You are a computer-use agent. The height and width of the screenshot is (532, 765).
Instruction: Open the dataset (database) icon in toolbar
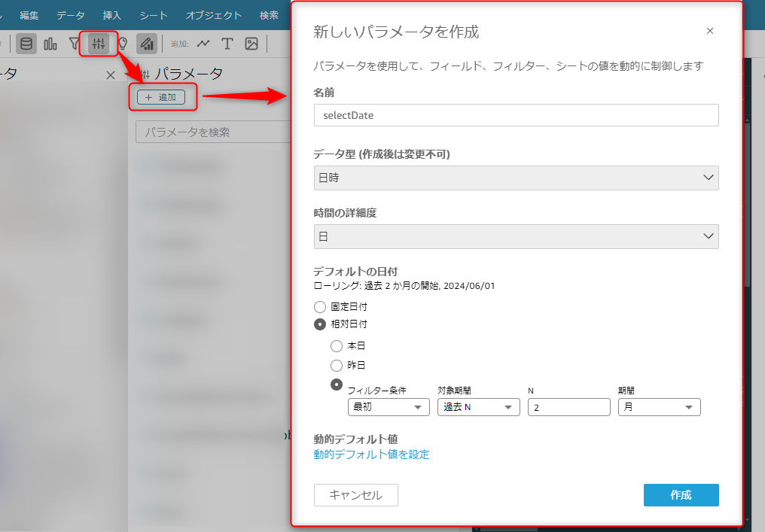click(26, 44)
